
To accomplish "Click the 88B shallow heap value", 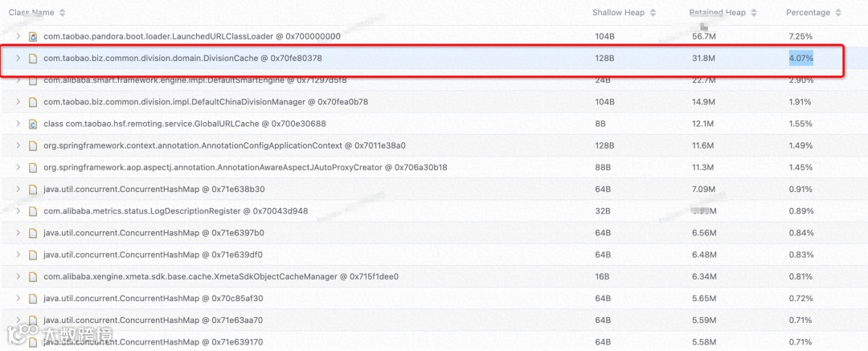I will tap(602, 167).
